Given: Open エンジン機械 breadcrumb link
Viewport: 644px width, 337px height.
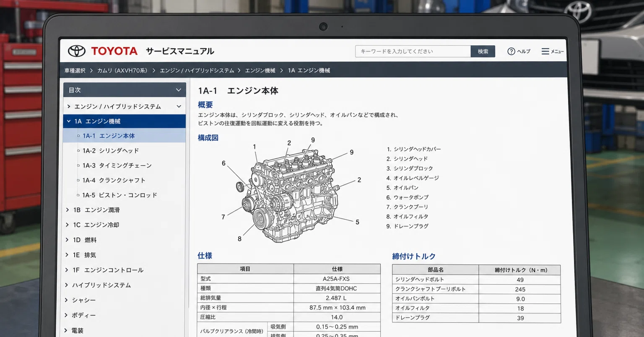Looking at the screenshot, I should tap(260, 70).
